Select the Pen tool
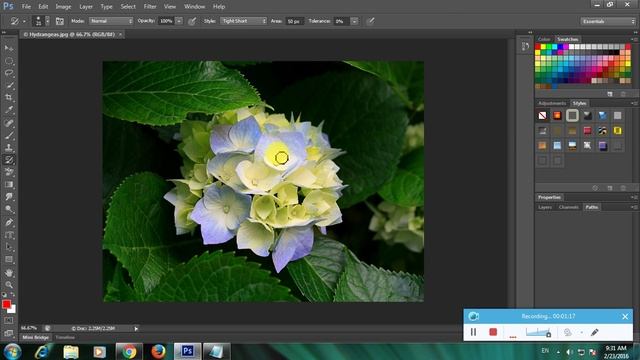This screenshot has height=360, width=640. point(9,222)
